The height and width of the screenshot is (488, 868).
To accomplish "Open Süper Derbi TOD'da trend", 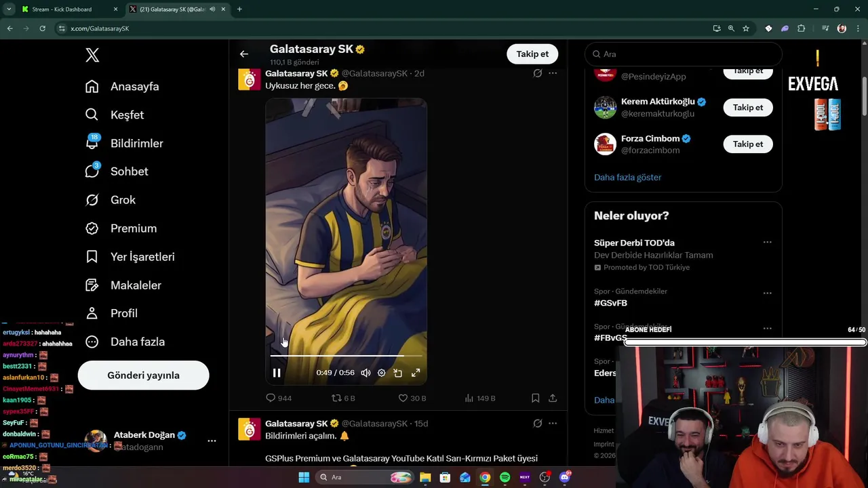I will coord(634,243).
